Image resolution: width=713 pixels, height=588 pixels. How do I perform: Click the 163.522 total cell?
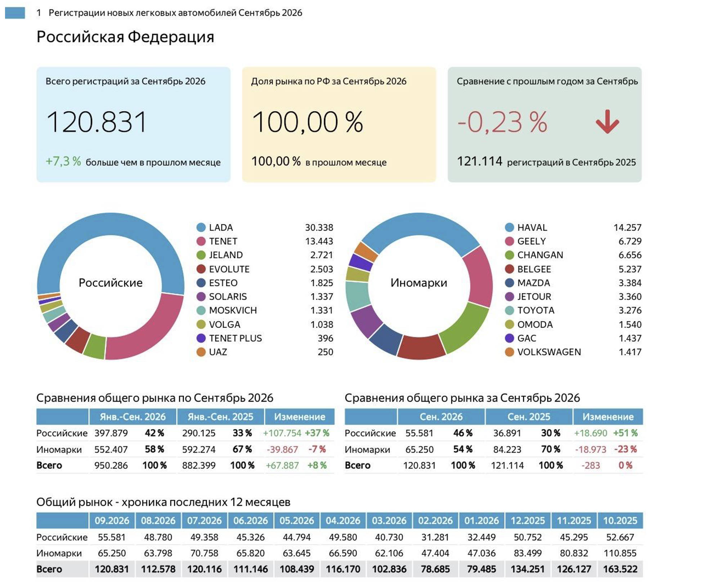[620, 569]
